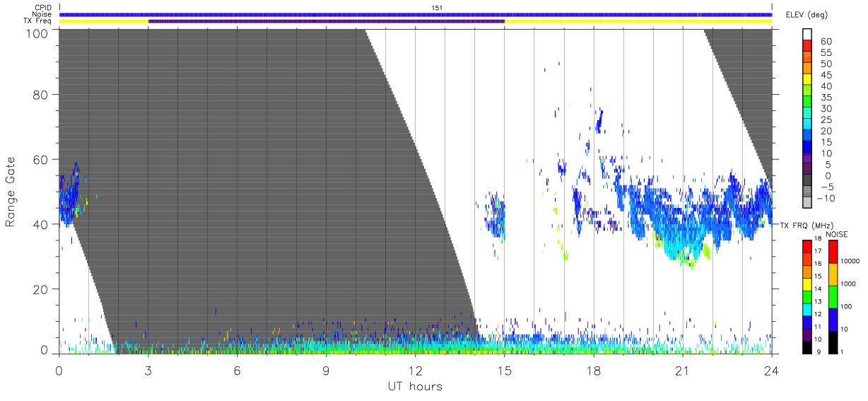Pick the yellow segment of the NOISE color bar

coord(833,274)
